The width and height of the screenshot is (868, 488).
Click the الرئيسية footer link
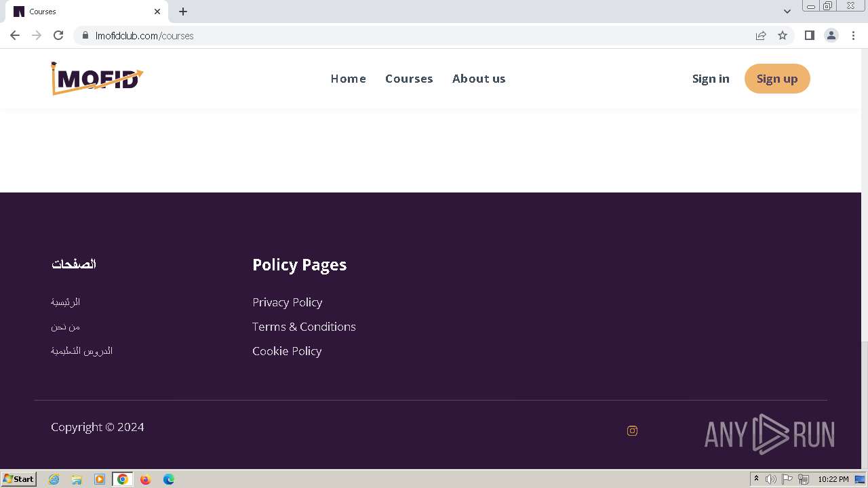[x=65, y=302]
